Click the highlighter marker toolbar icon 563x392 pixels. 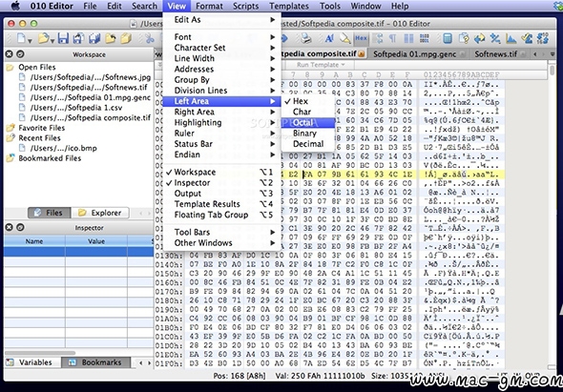point(345,38)
